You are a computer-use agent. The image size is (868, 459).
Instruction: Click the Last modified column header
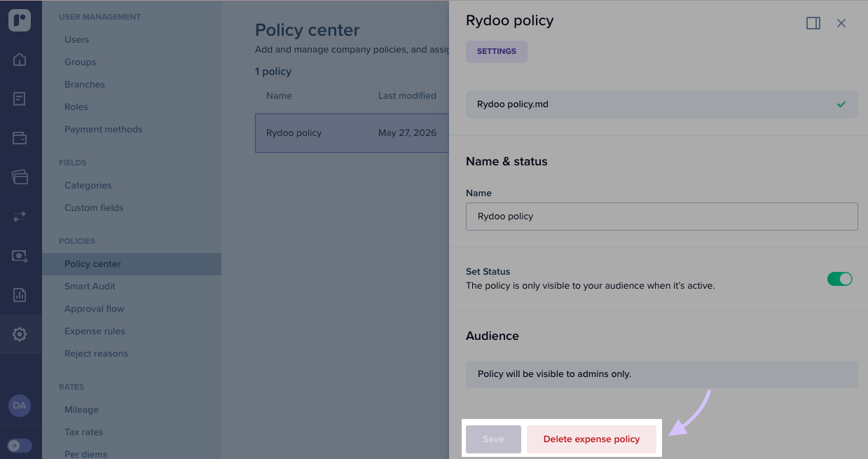coord(407,96)
